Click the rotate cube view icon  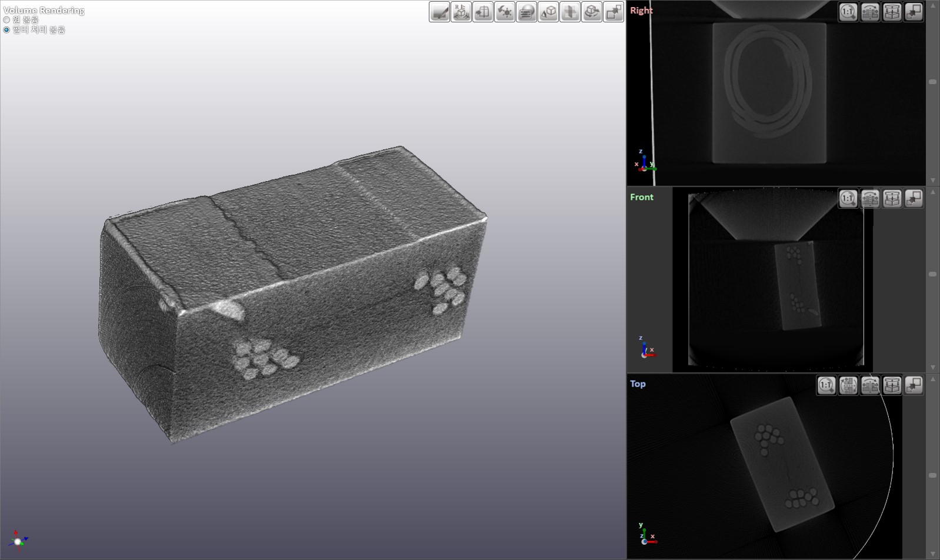point(592,12)
